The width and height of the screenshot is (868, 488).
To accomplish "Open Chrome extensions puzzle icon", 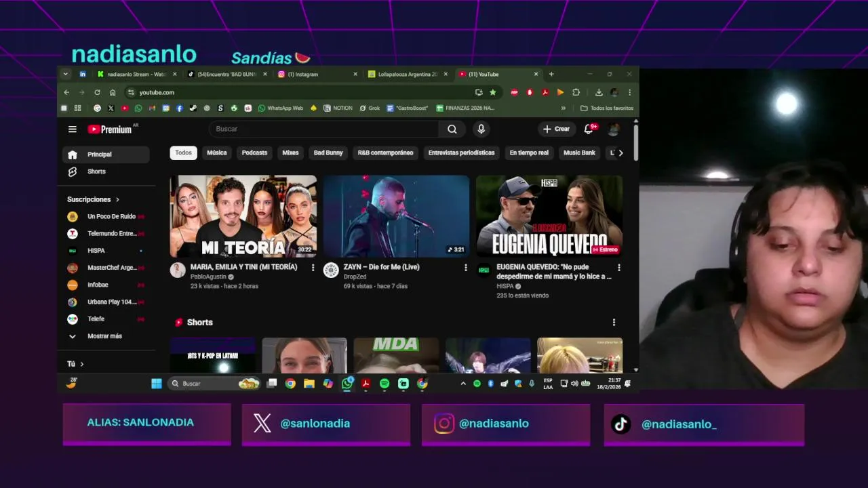I will (576, 92).
